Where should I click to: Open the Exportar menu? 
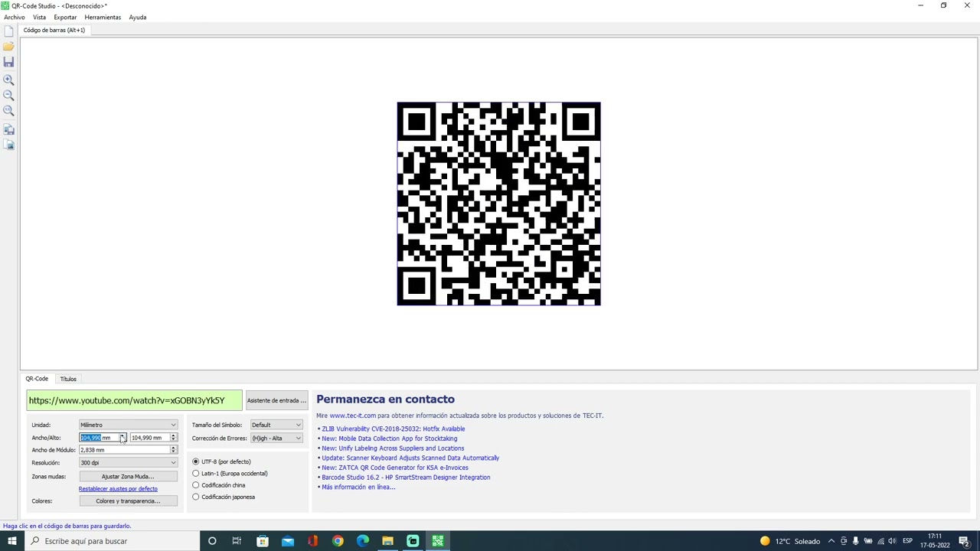click(x=65, y=17)
